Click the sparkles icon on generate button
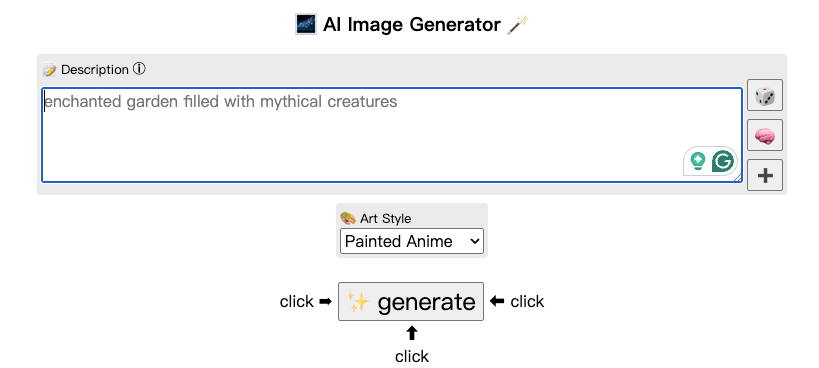This screenshot has width=819, height=368. [359, 302]
